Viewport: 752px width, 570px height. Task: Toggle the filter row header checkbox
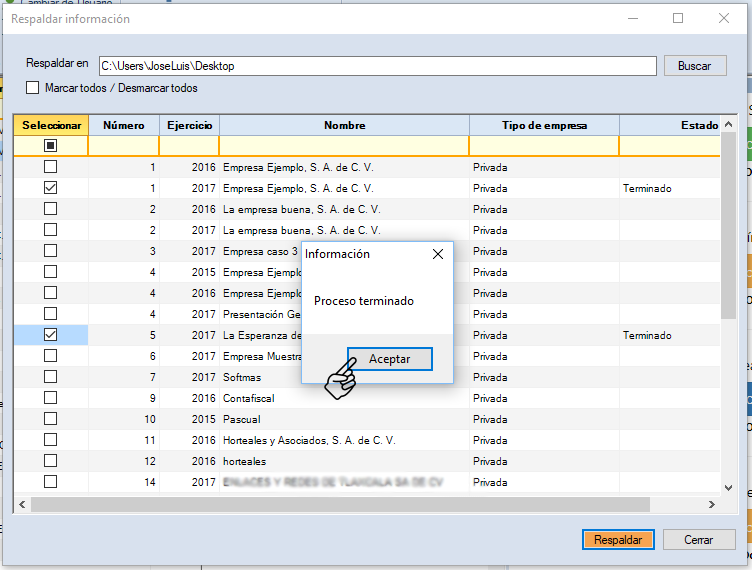click(x=50, y=146)
